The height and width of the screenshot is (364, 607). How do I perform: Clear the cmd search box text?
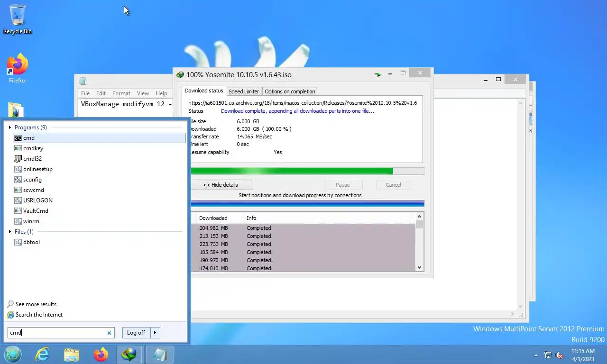pyautogui.click(x=109, y=333)
